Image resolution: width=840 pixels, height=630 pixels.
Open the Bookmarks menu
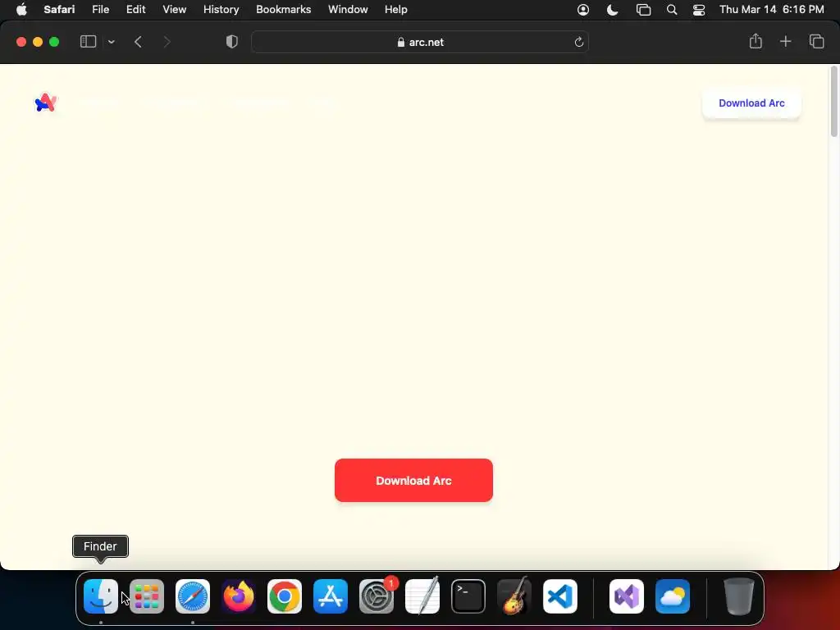pyautogui.click(x=283, y=10)
